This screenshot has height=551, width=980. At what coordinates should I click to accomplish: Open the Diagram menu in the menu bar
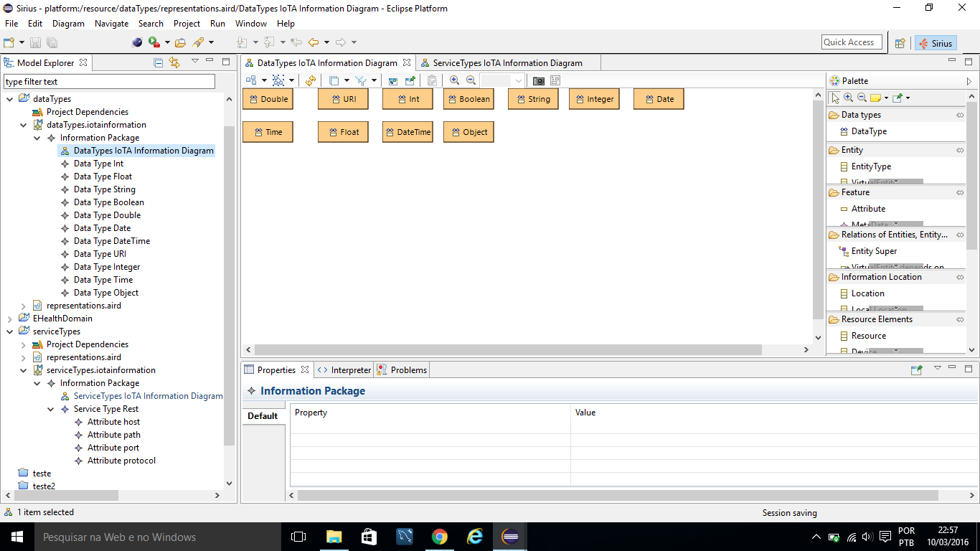(68, 24)
